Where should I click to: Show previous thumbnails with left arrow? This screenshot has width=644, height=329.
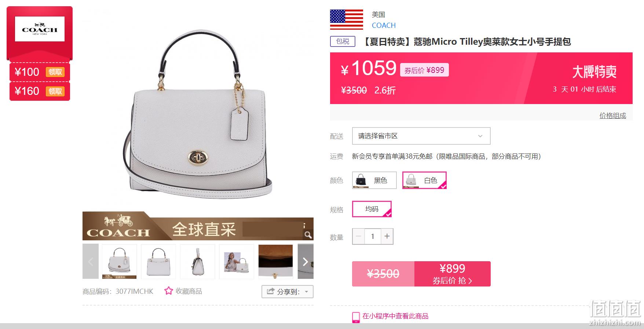pyautogui.click(x=91, y=262)
